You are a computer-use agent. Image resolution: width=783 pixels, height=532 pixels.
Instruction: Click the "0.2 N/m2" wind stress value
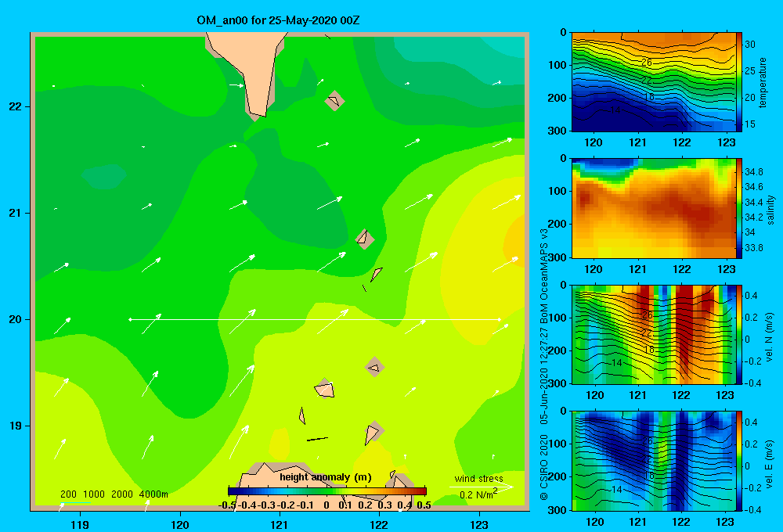pyautogui.click(x=478, y=494)
